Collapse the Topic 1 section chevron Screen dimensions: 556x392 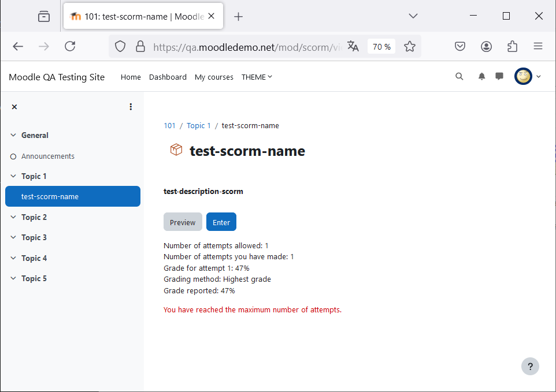[13, 176]
